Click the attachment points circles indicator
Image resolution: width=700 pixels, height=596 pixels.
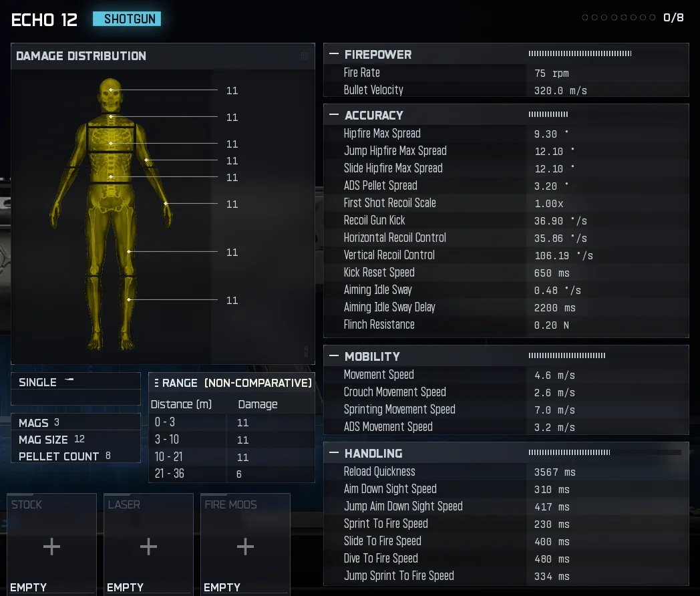[x=619, y=18]
